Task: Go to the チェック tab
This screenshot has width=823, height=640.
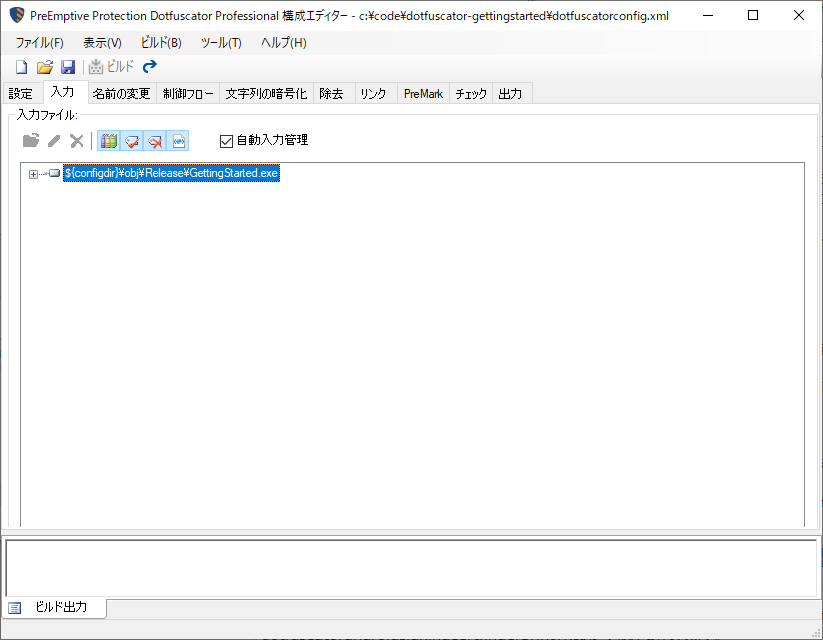Action: click(x=471, y=93)
